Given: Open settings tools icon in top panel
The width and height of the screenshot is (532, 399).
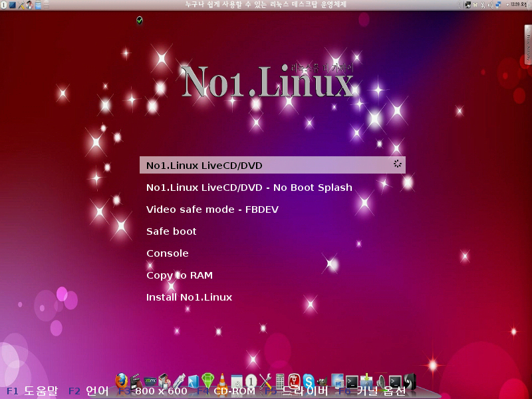Looking at the screenshot, I should (x=21, y=5).
